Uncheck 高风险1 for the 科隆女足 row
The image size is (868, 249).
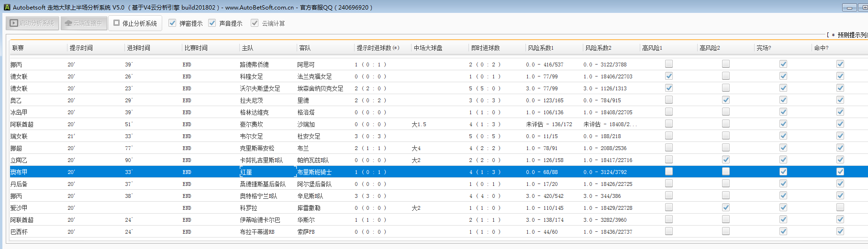tap(669, 76)
